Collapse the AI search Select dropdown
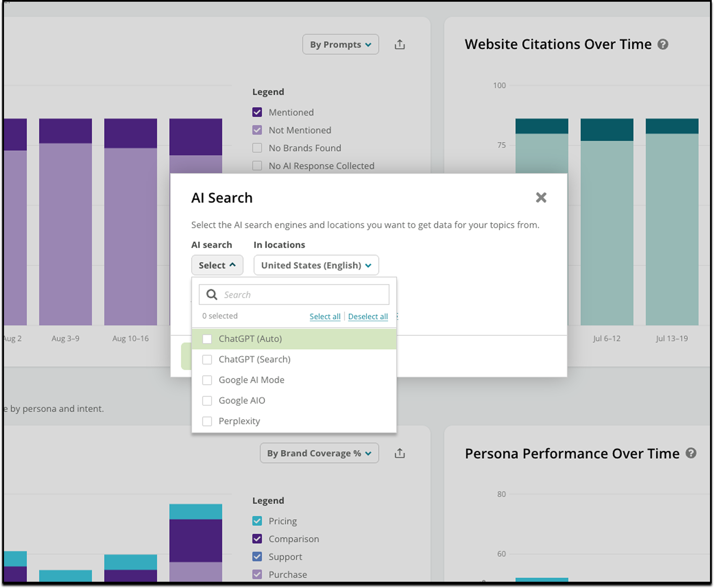 [217, 265]
